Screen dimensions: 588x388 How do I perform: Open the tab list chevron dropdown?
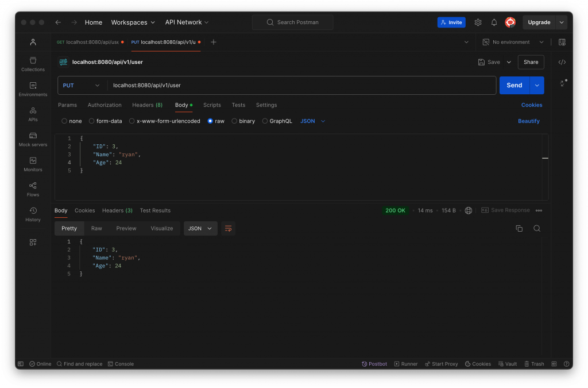point(466,42)
